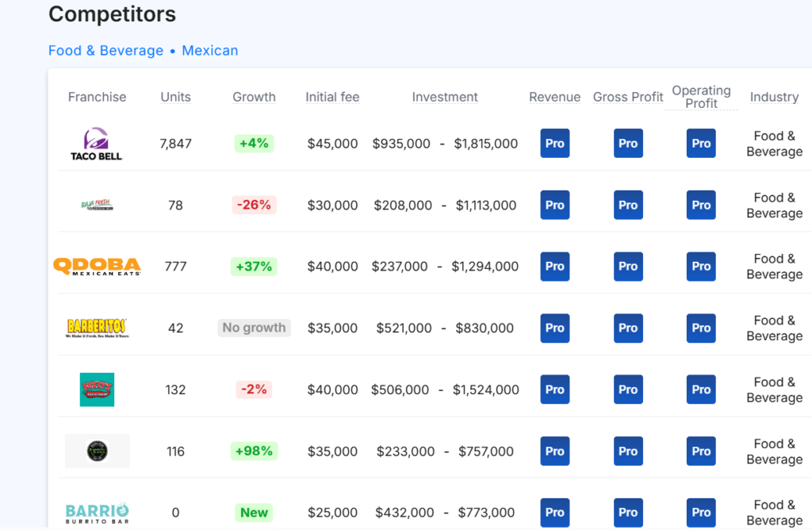Click Operating Profit Pro button in the +98% growth row
Screen dimensions: 812x530
[701, 451]
